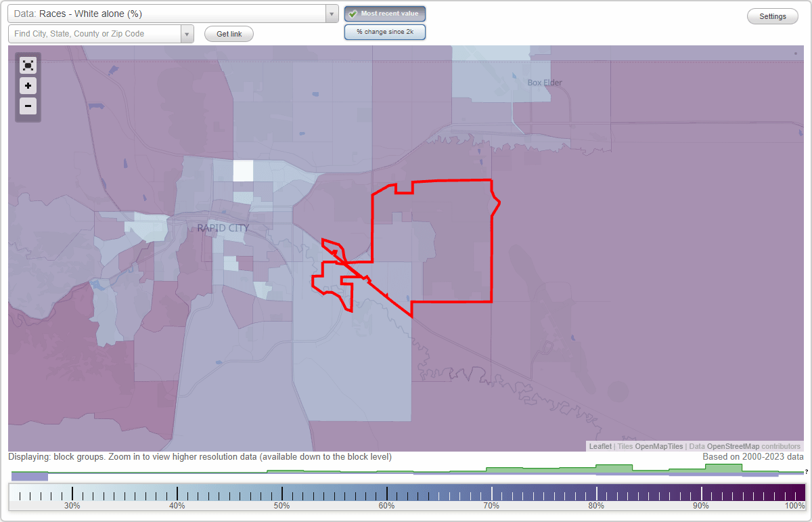Select the fit-to-extent icon above the zoom controls

point(28,66)
